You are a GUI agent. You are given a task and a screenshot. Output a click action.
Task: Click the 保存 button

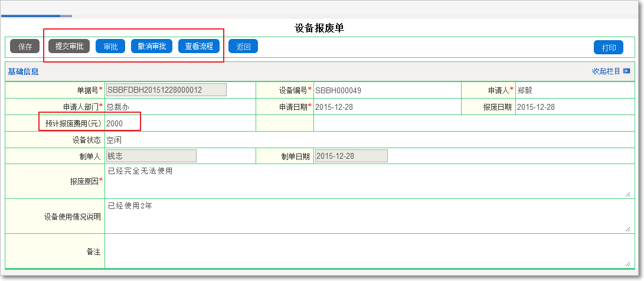[25, 47]
